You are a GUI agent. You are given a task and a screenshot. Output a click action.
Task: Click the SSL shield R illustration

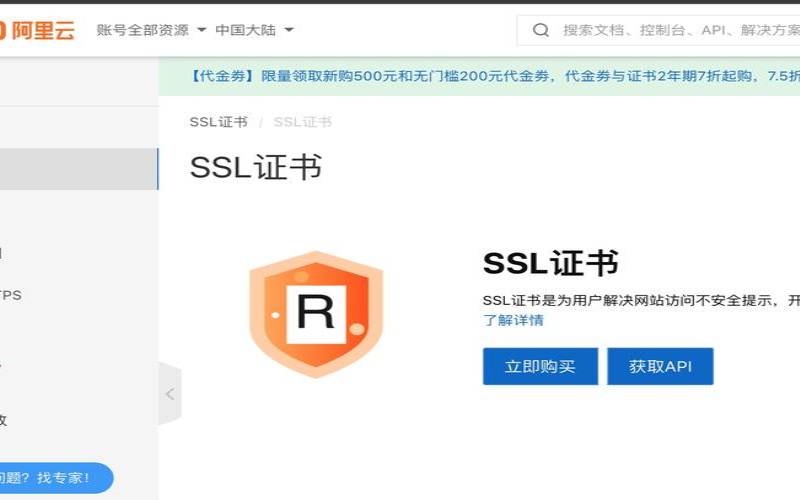click(x=316, y=314)
